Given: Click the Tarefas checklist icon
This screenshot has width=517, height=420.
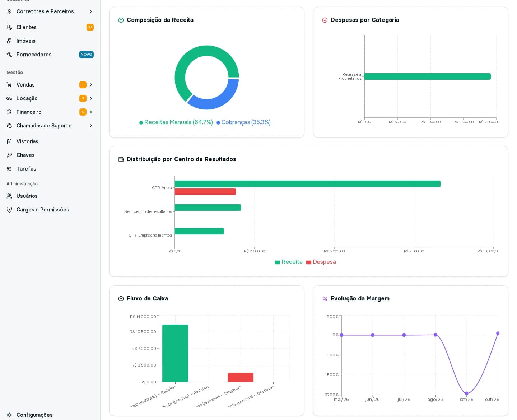Looking at the screenshot, I should click(9, 169).
